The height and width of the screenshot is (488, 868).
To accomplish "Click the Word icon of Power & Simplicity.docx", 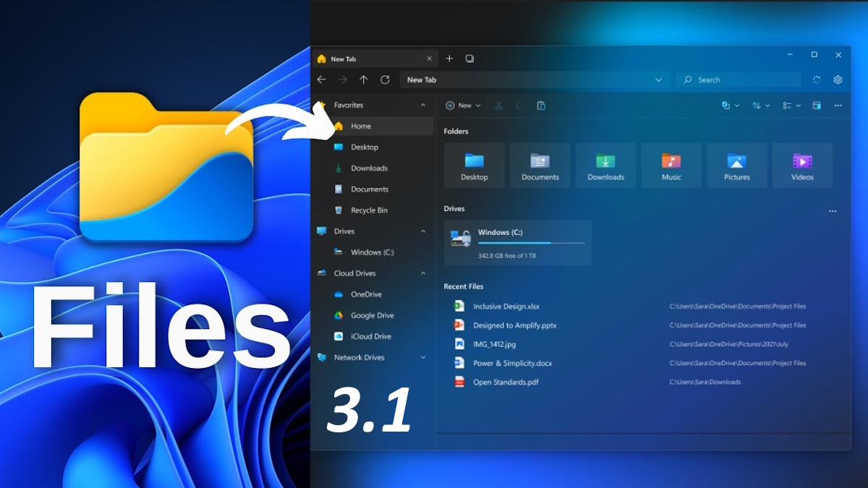I will (459, 363).
